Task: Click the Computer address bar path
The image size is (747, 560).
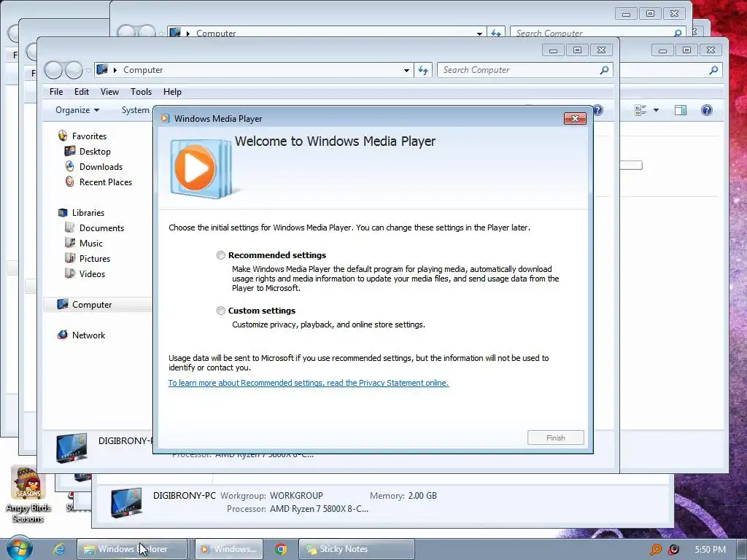Action: 143,70
